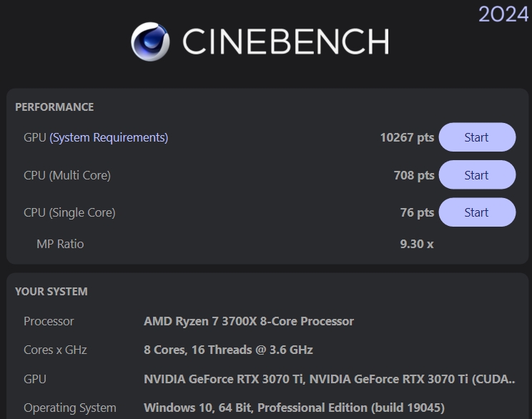Click the CINEBENCH title text

(285, 41)
